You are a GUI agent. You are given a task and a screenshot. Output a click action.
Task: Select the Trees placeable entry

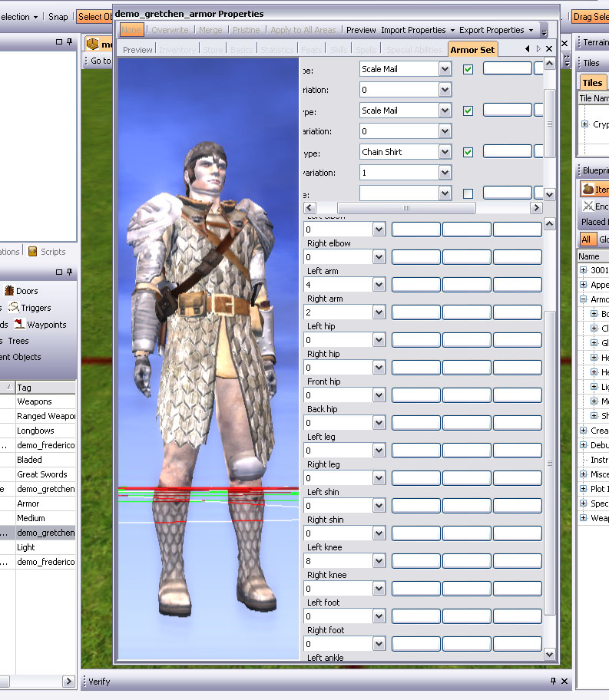tap(18, 341)
